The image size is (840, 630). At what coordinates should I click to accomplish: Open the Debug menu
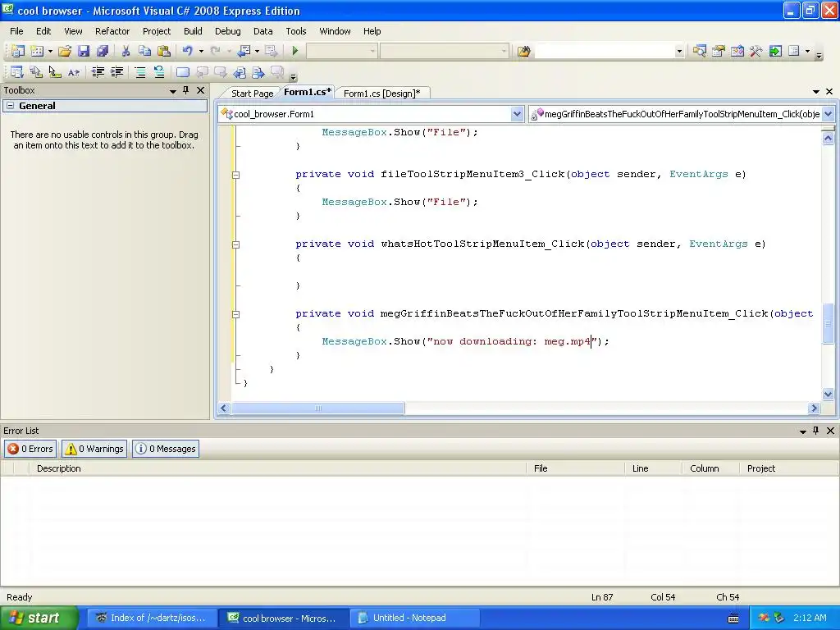click(228, 31)
